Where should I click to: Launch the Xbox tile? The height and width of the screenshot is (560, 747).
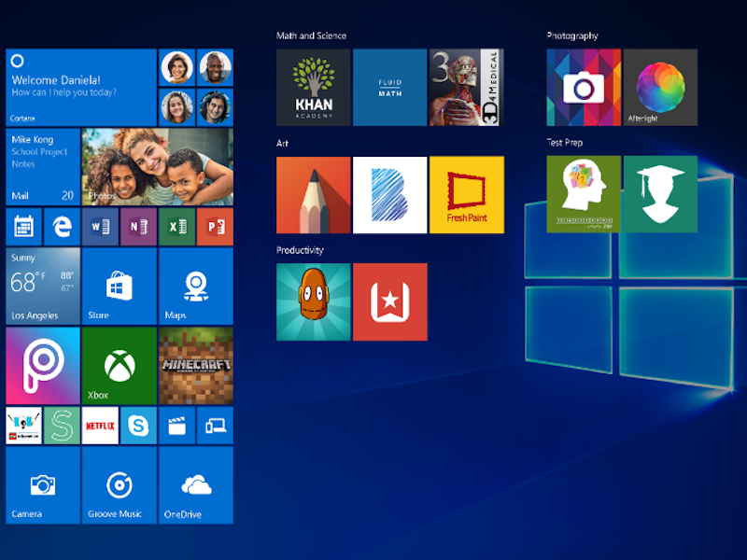pyautogui.click(x=120, y=366)
